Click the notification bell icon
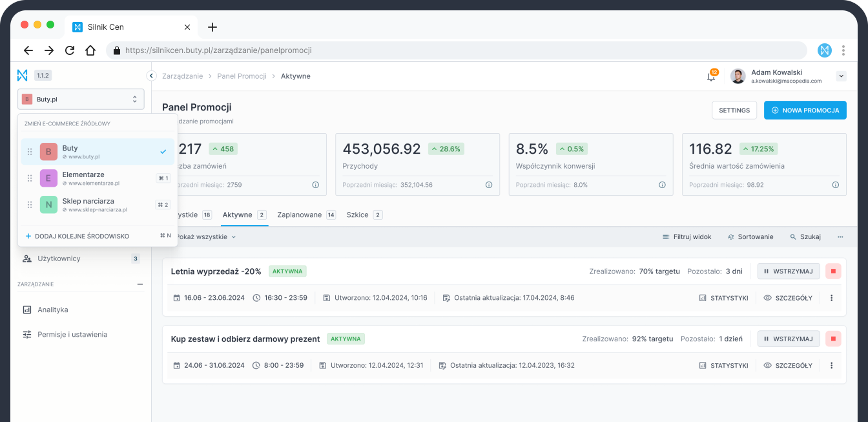 click(x=711, y=76)
